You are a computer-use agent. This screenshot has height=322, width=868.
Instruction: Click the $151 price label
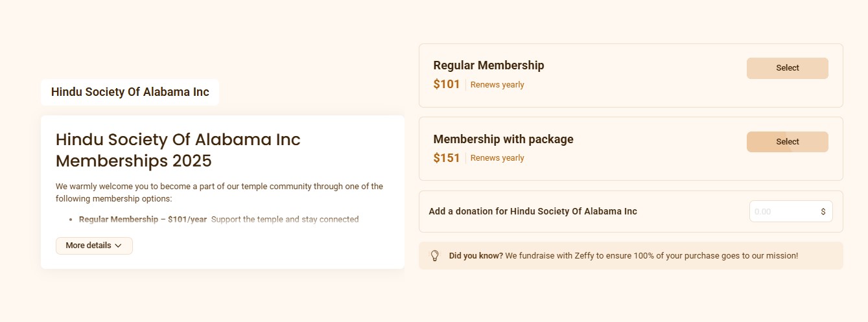click(x=447, y=158)
